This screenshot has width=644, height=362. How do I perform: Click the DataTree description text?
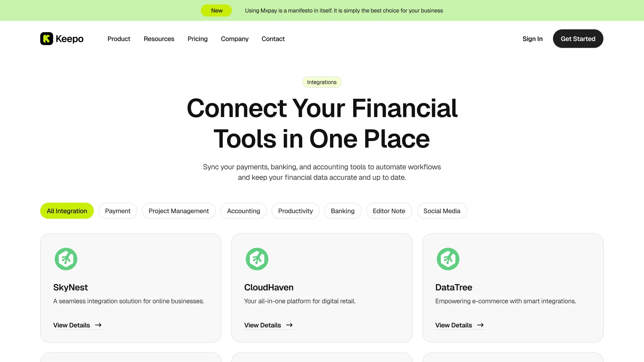click(505, 301)
